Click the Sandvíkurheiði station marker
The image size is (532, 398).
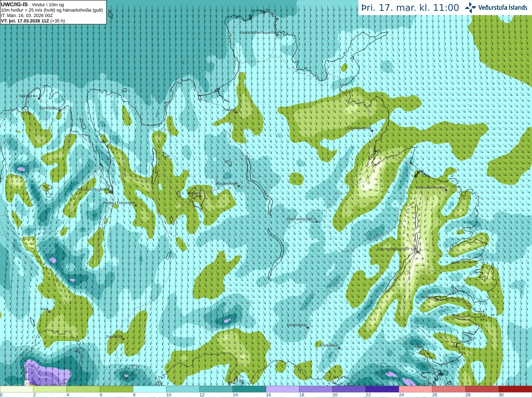[x=372, y=131]
